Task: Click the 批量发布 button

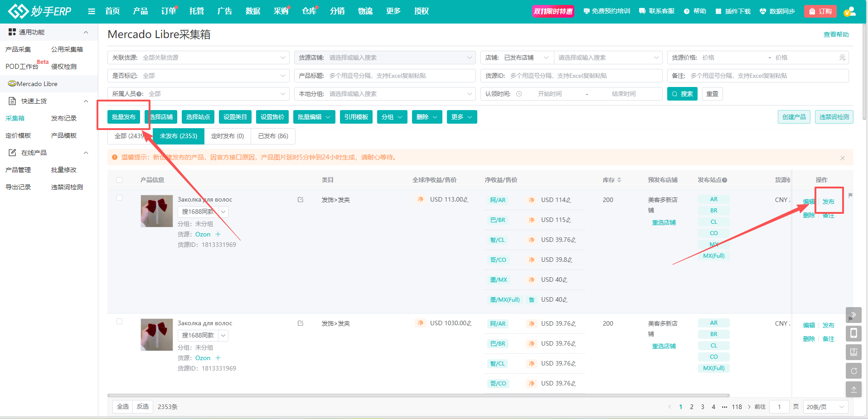Action: coord(124,117)
